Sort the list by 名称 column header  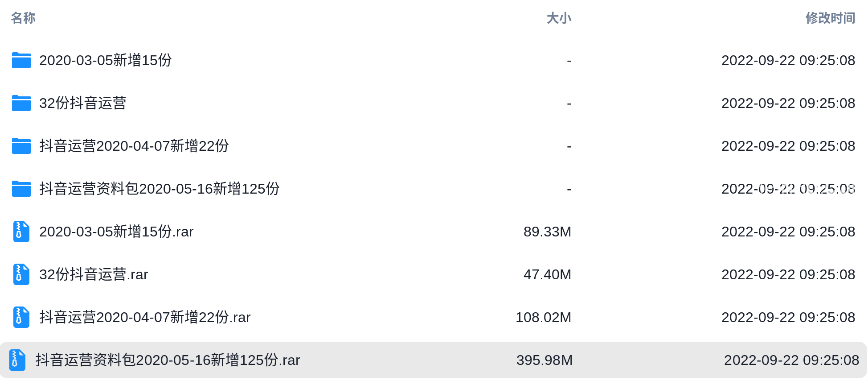(23, 18)
